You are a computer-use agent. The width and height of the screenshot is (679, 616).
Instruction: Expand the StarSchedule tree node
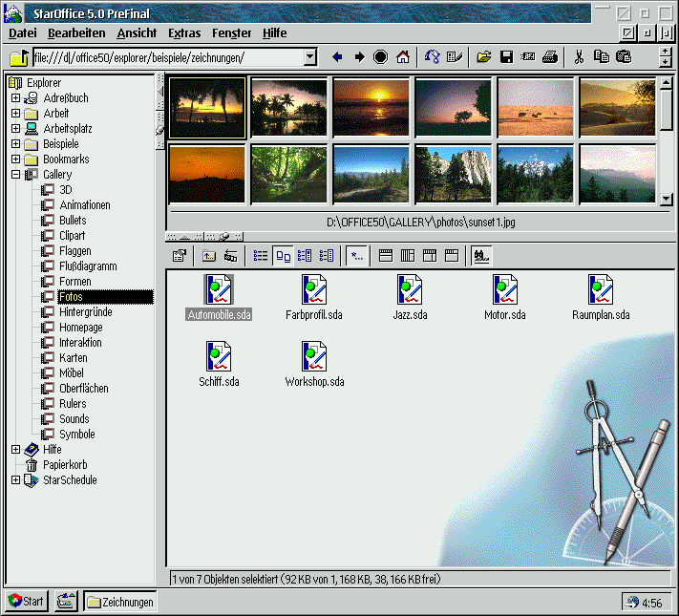pyautogui.click(x=15, y=480)
